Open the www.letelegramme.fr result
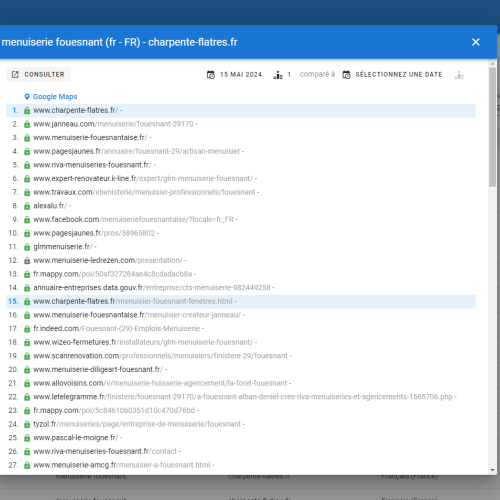Viewport: 500px width, 500px height. tap(243, 397)
